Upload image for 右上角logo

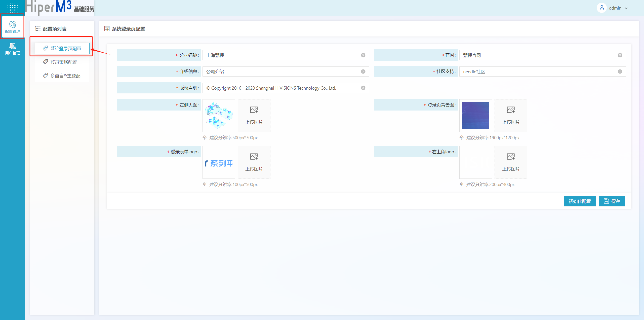point(511,162)
